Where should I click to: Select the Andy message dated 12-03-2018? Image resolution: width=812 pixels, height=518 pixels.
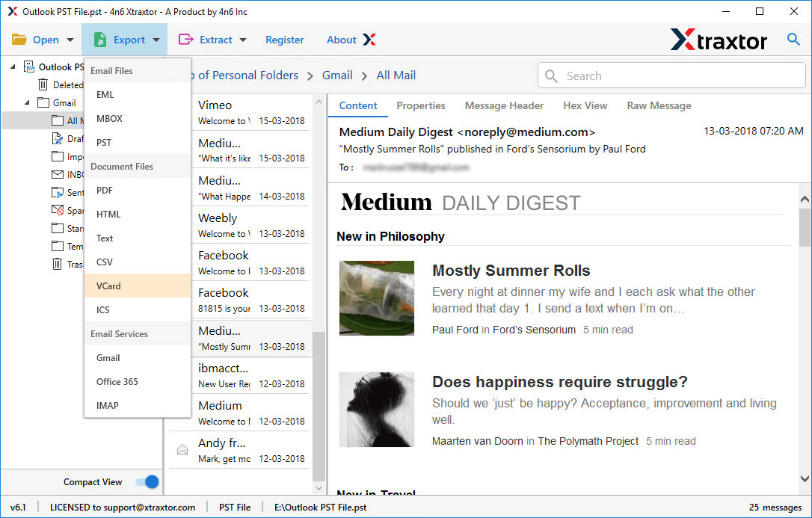coord(240,450)
